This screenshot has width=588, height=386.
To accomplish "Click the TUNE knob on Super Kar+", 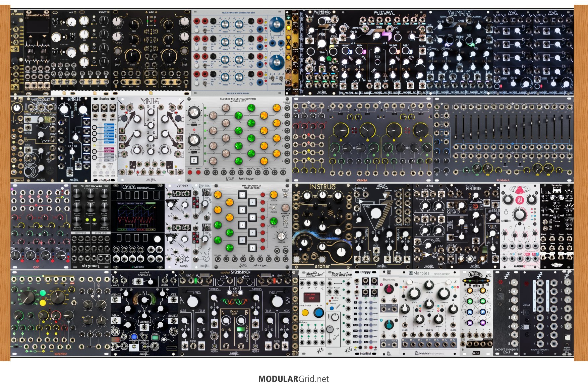I will [x=91, y=194].
